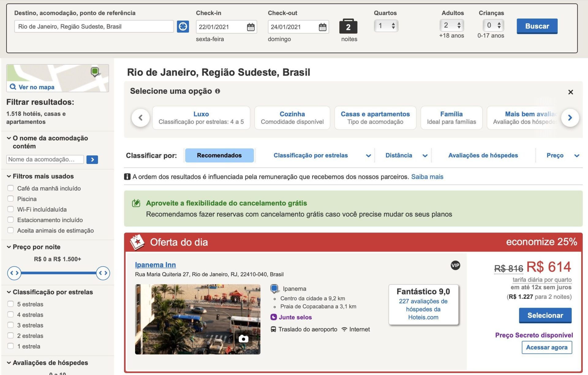Image resolution: width=588 pixels, height=375 pixels.
Task: Submit accommodation name search arrow button
Action: (92, 159)
